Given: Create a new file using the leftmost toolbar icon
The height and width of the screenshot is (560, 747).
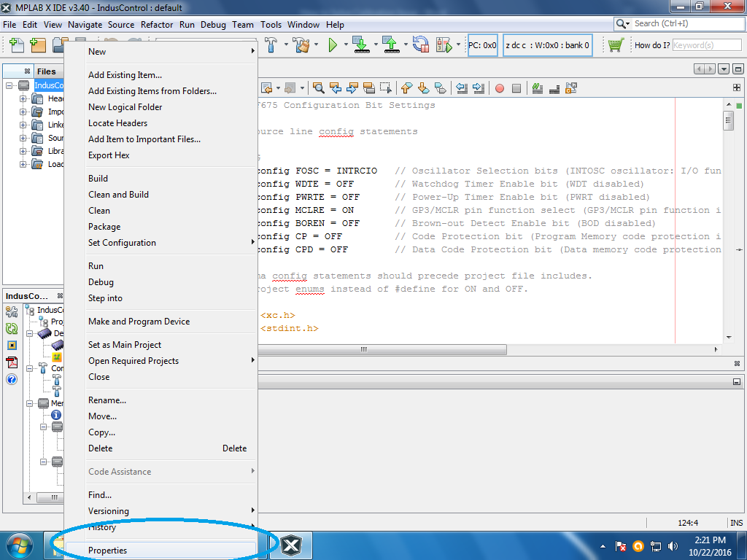Looking at the screenshot, I should (x=15, y=44).
